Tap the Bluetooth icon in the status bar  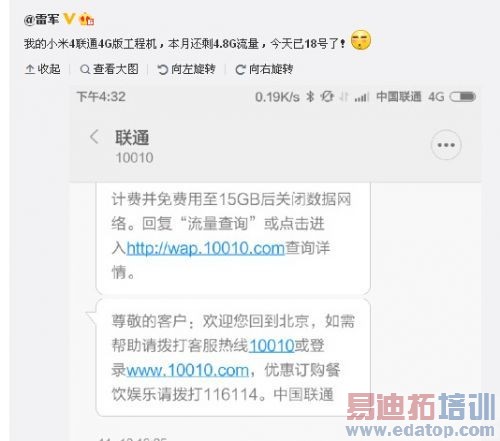(310, 97)
